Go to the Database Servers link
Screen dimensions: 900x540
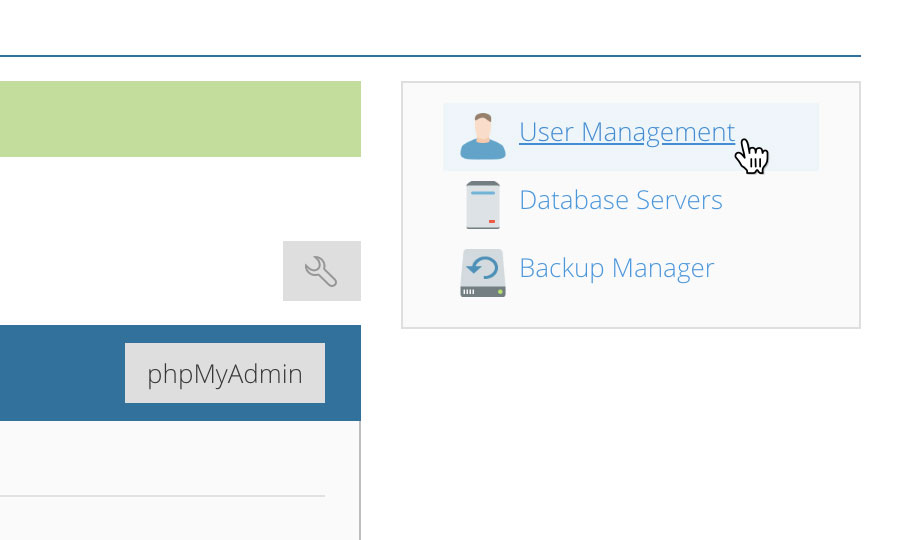tap(620, 200)
